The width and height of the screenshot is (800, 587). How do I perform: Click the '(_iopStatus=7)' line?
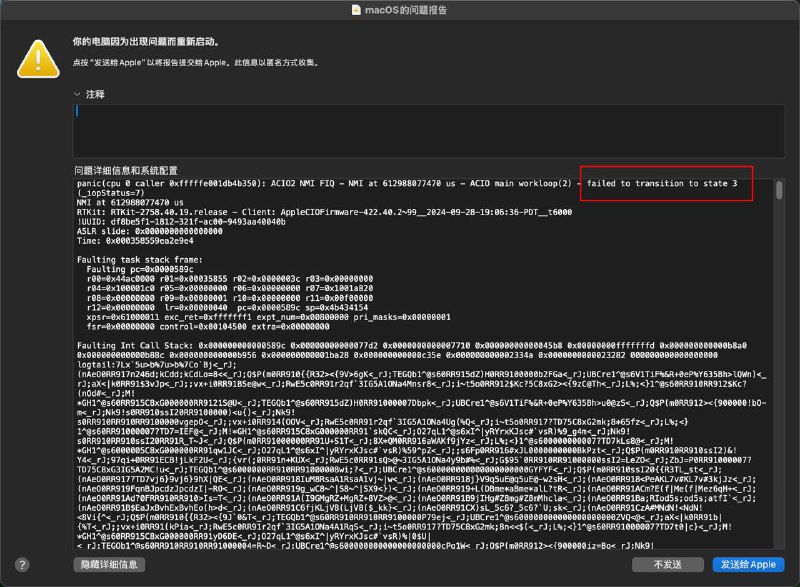pos(111,193)
